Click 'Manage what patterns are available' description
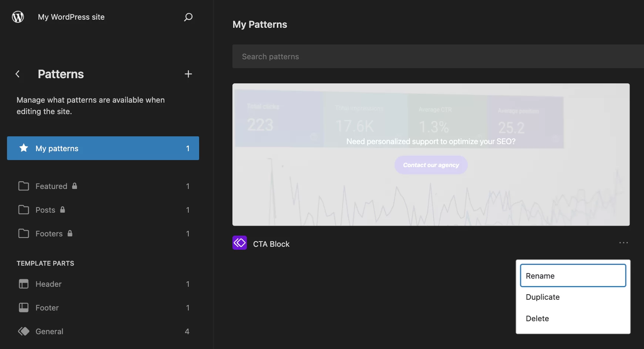 [91, 106]
